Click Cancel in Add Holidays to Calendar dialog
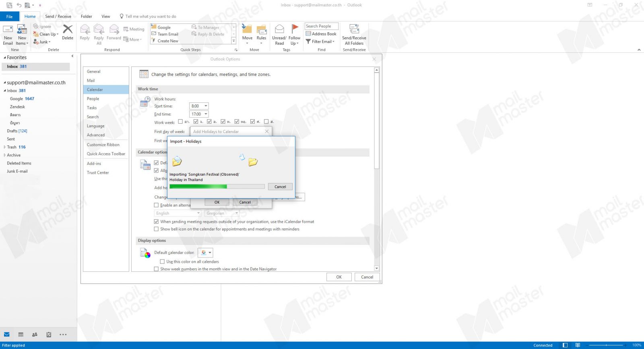Screen dimensions: 644x349 click(245, 202)
